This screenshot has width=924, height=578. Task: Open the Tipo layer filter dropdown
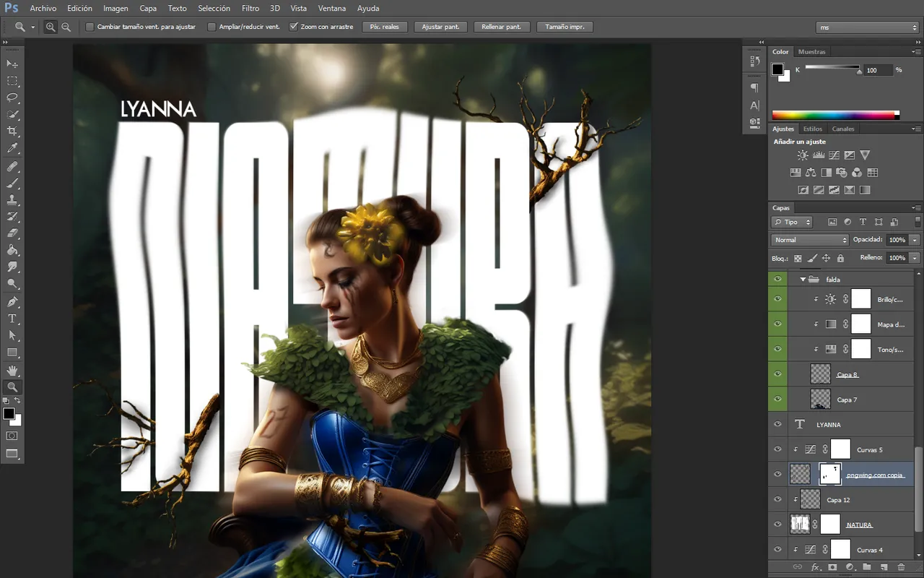point(792,222)
